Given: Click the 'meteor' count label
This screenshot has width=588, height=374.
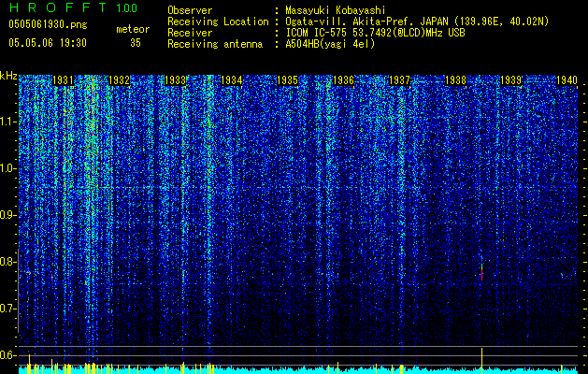Looking at the screenshot, I should click(133, 29).
